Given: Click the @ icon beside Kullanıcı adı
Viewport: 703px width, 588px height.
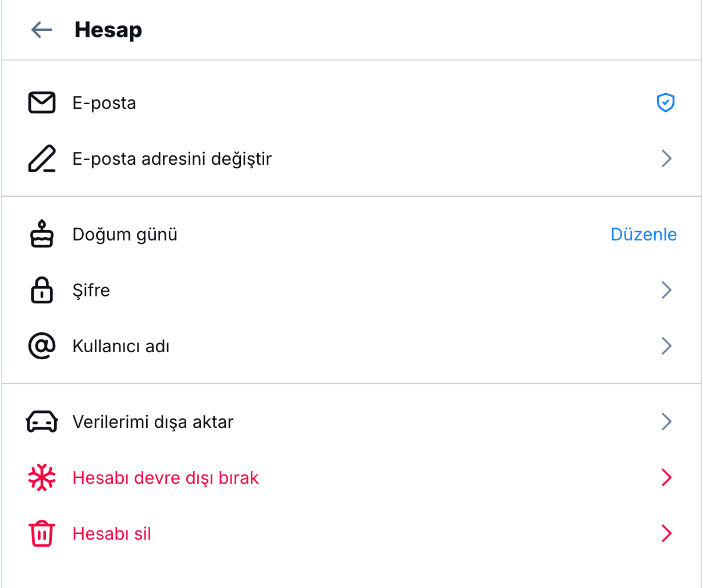Looking at the screenshot, I should coord(41,346).
